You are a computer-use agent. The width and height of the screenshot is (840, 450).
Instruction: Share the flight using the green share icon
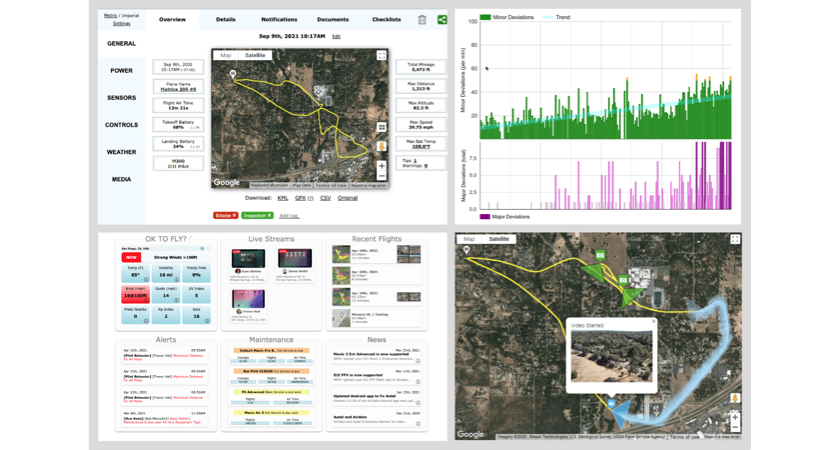click(x=442, y=20)
